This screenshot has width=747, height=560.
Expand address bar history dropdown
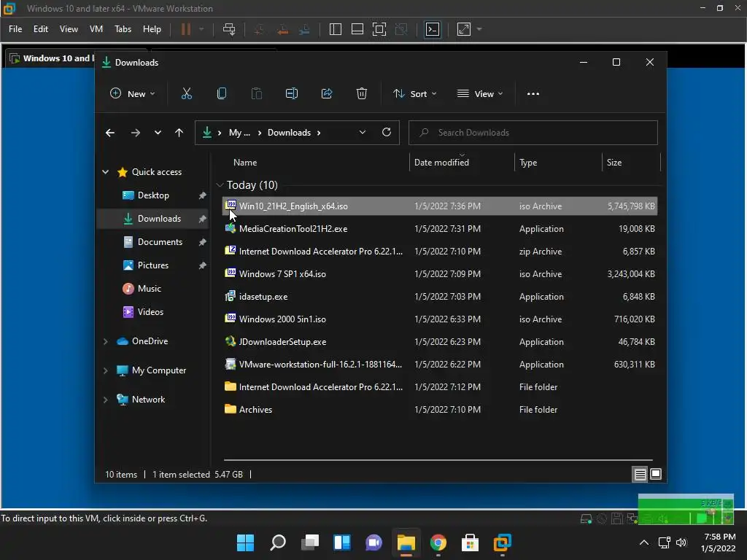pos(363,133)
